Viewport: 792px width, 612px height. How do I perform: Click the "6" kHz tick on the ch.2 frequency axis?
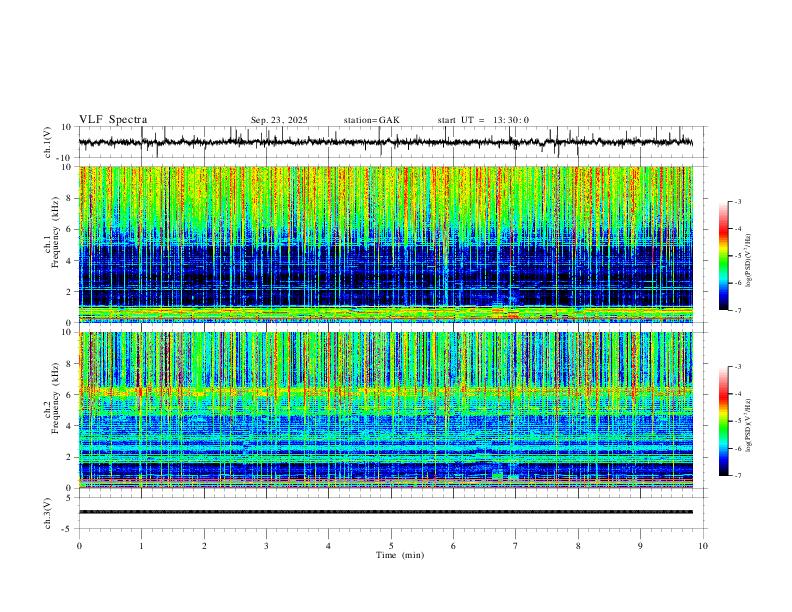69,395
